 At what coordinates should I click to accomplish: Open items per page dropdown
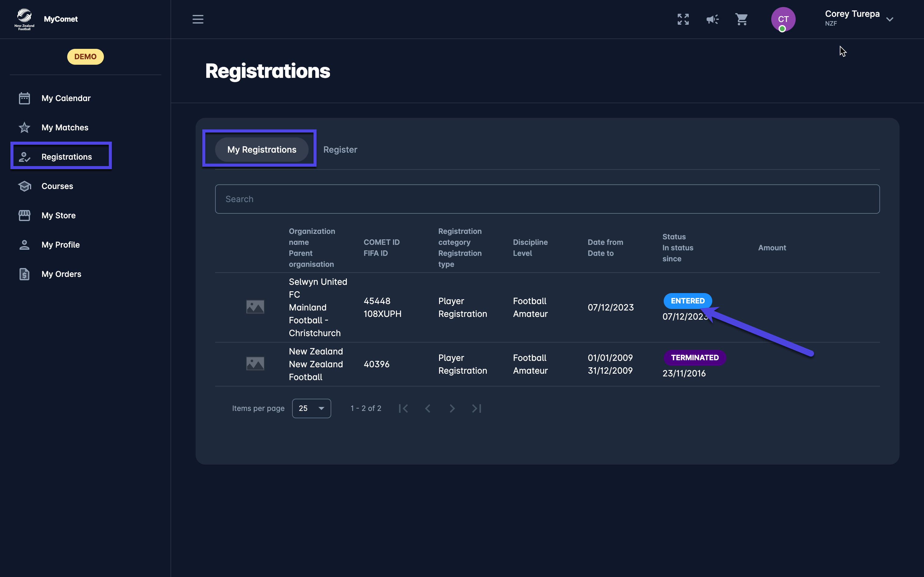[311, 408]
